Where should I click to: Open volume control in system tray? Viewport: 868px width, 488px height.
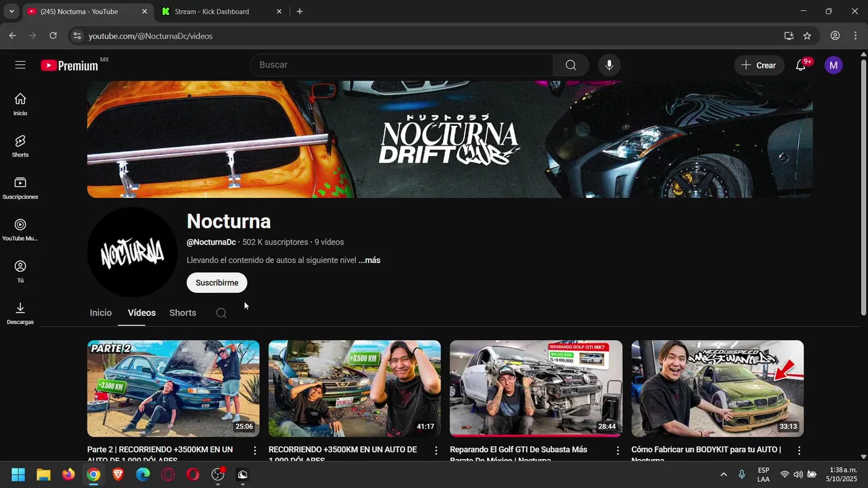click(798, 474)
